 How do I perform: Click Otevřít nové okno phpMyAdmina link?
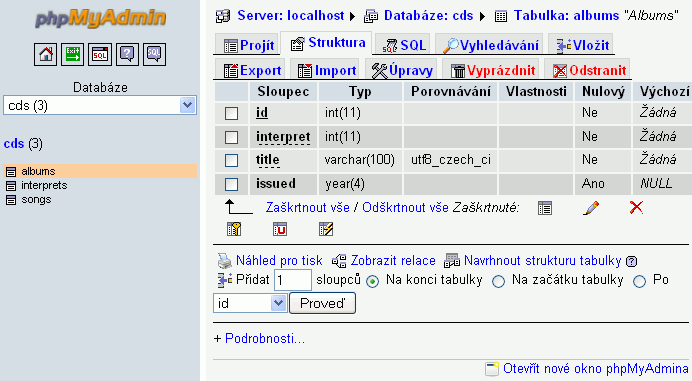[x=596, y=369]
